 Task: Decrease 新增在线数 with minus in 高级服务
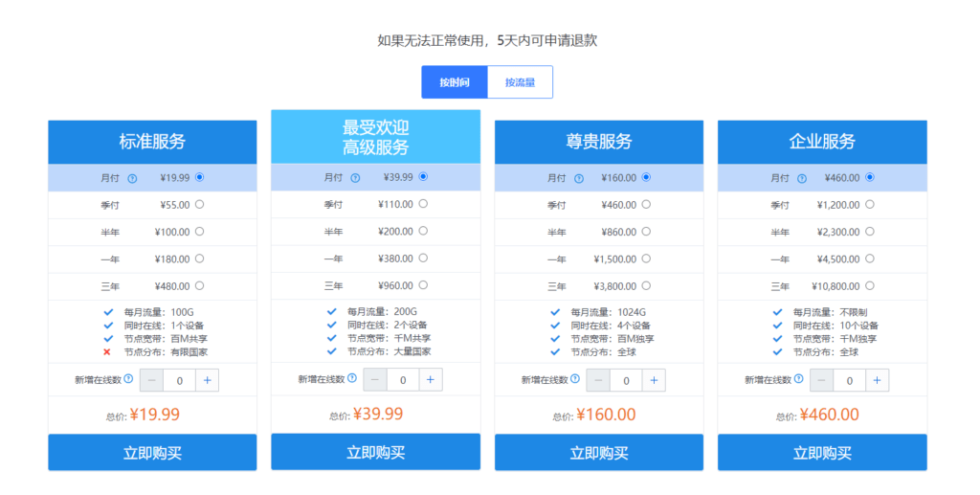click(376, 379)
